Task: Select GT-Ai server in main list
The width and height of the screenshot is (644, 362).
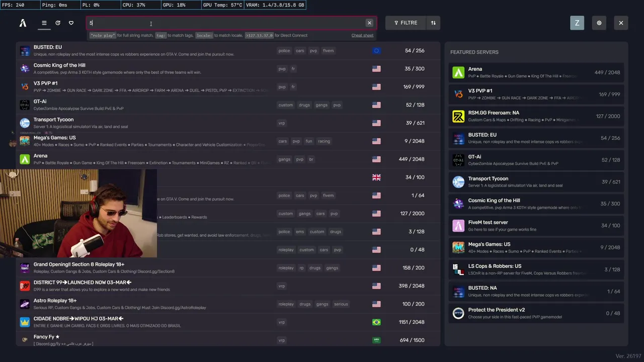Action: pos(228,105)
